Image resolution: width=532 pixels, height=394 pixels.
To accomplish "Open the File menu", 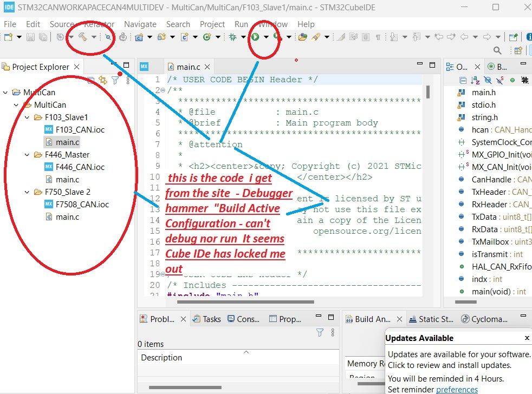I will [x=10, y=24].
